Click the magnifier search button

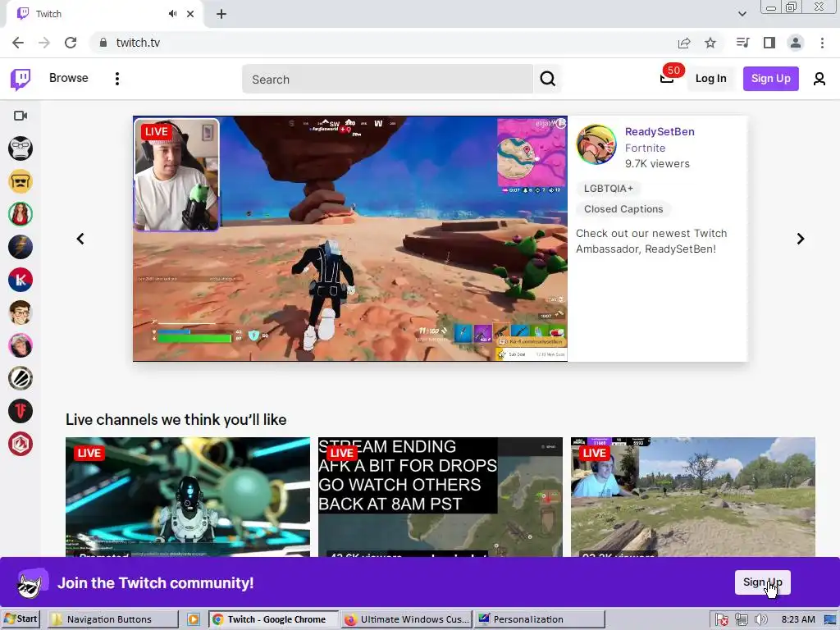click(547, 80)
